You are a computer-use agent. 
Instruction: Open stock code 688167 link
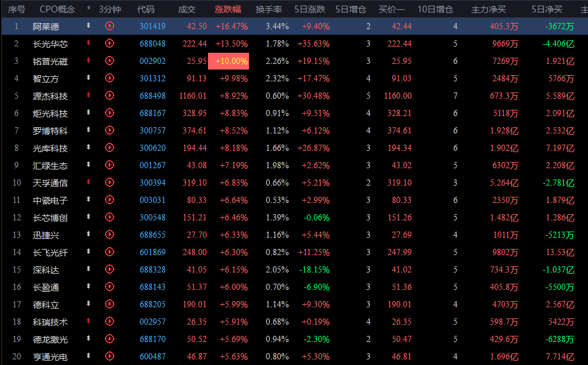click(152, 114)
